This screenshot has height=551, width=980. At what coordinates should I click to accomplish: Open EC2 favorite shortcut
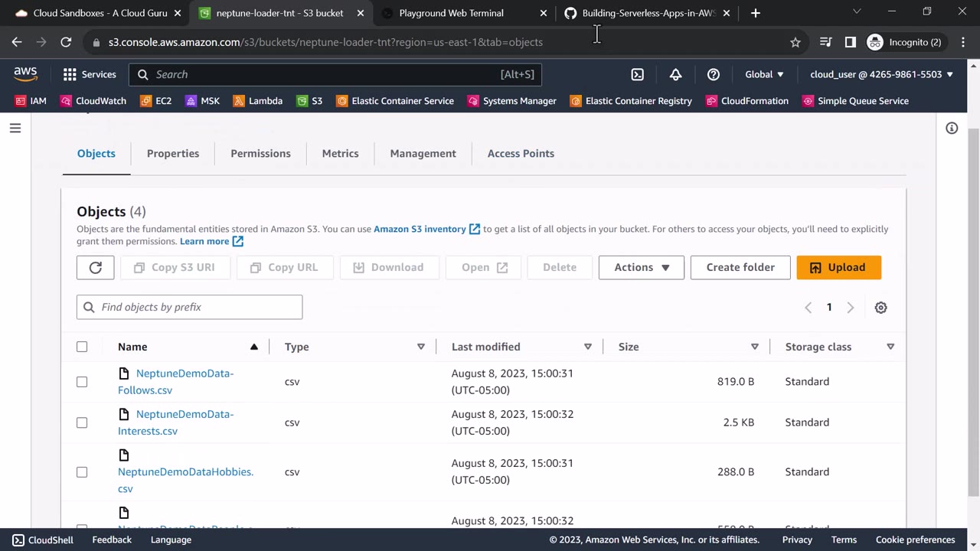tap(156, 101)
